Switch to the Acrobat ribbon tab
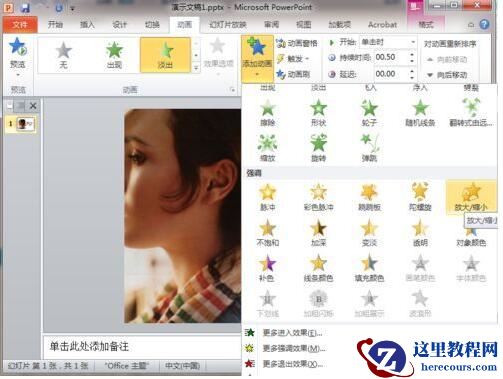Viewport: 503px width, 379px height. (382, 25)
